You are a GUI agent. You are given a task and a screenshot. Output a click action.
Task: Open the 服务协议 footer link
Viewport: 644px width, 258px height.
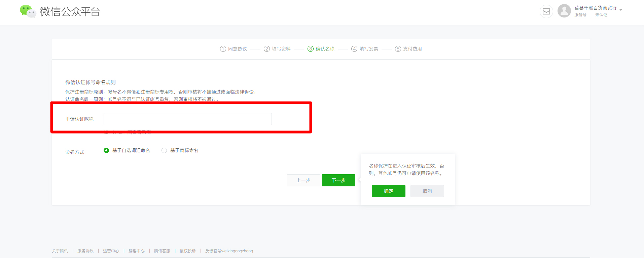[x=85, y=251]
